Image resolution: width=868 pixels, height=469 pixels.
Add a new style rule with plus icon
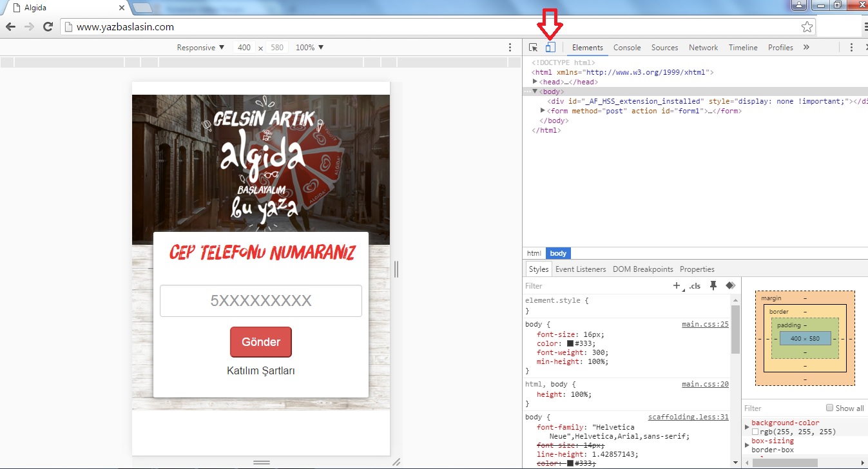677,285
